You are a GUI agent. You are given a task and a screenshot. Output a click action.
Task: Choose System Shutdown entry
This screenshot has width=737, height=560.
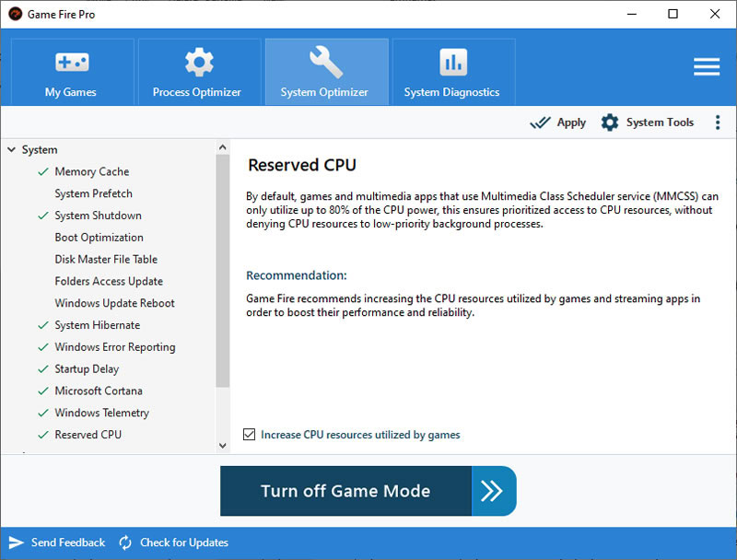[98, 216]
